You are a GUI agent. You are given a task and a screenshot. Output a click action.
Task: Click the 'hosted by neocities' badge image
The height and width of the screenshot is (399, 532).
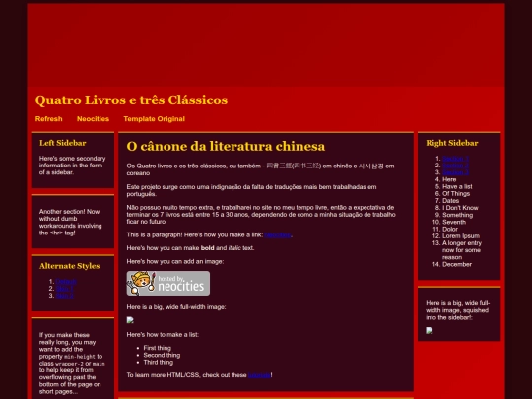point(168,284)
